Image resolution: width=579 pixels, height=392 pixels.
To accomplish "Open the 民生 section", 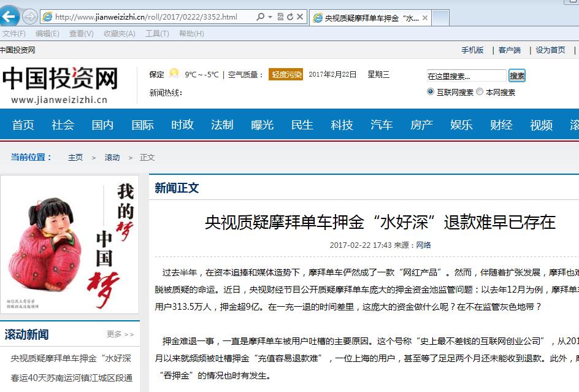I will coord(302,125).
